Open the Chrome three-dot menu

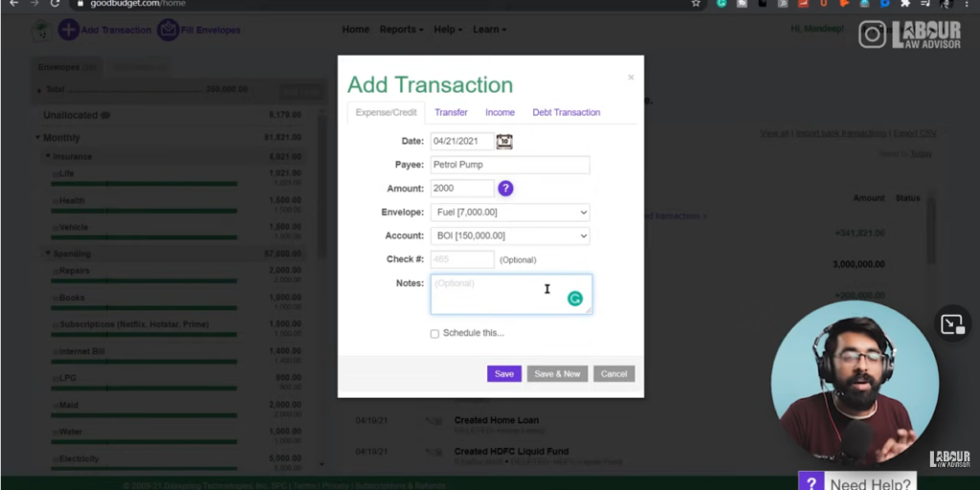point(967,3)
